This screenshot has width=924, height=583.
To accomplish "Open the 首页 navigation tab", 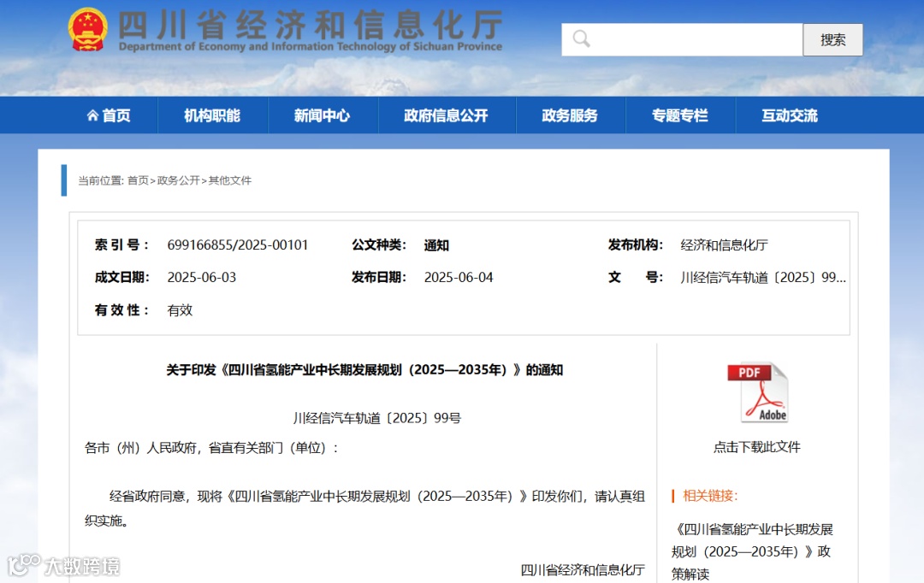I will 109,115.
